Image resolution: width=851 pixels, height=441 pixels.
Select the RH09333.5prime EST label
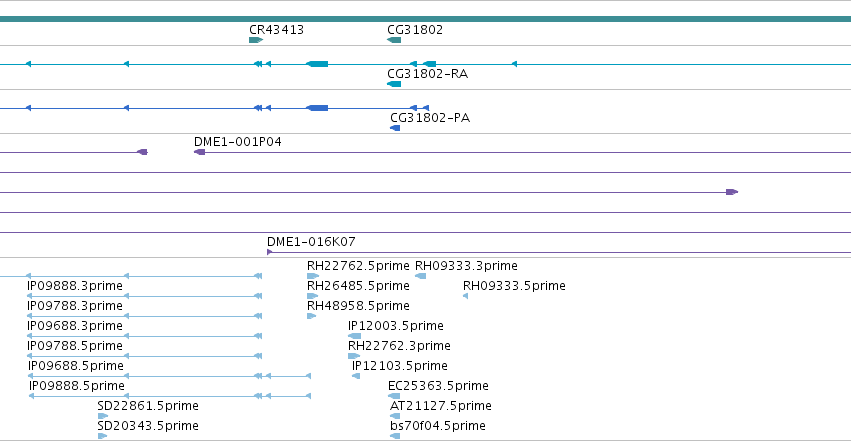[514, 286]
